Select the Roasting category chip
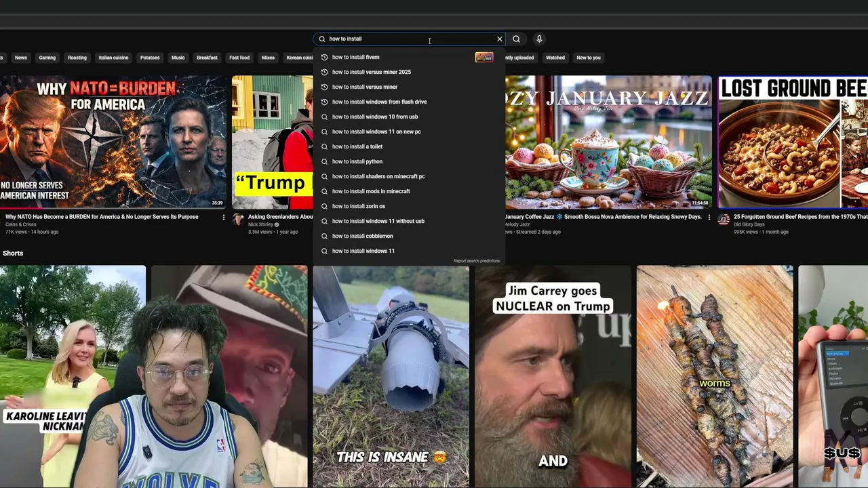 click(77, 58)
